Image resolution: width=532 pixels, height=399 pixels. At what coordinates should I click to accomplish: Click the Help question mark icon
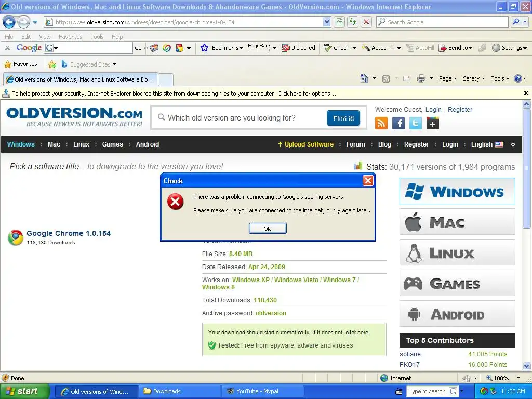tap(517, 79)
